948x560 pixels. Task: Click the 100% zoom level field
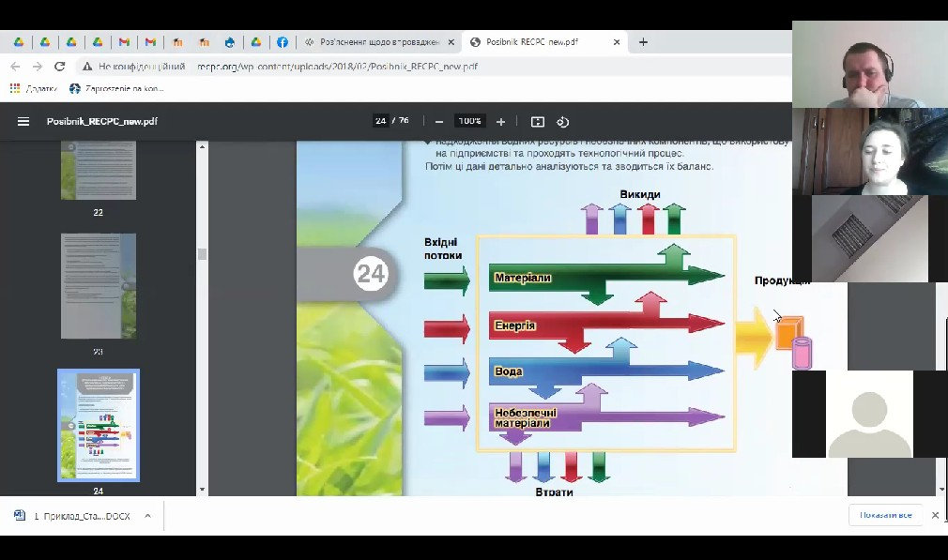[469, 121]
